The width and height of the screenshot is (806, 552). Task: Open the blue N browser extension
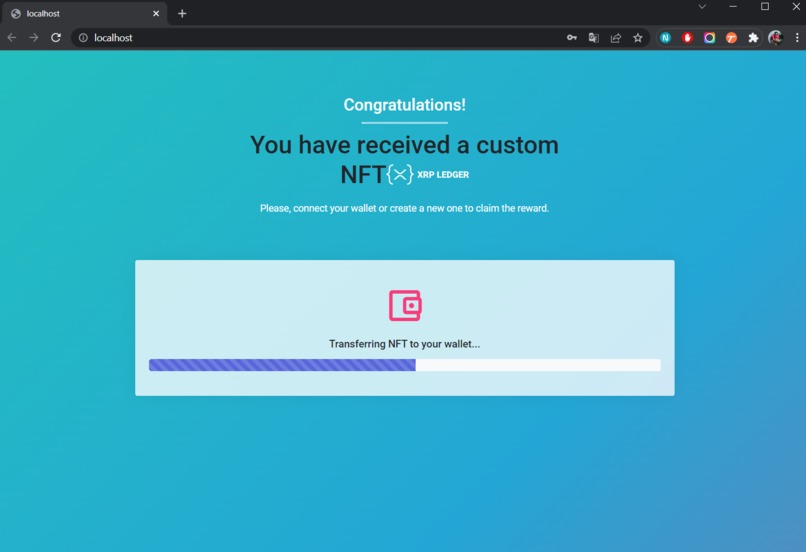[x=665, y=38]
